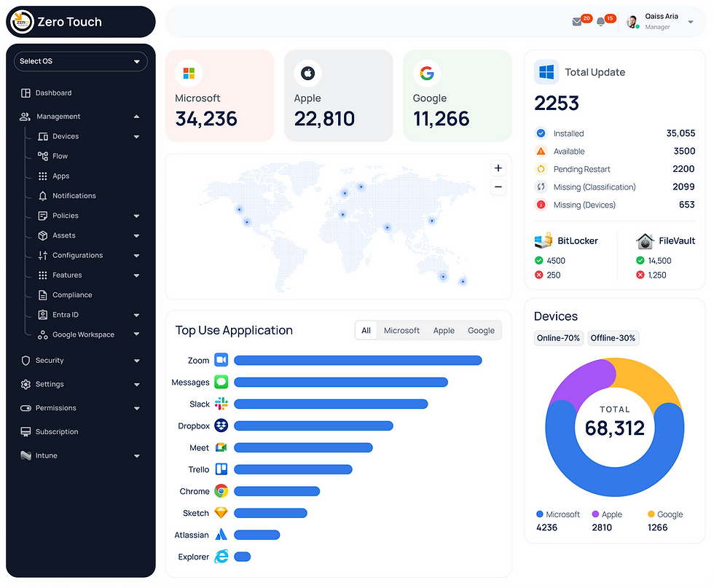Click the BitLocker icon
The height and width of the screenshot is (588, 714).
tap(544, 240)
